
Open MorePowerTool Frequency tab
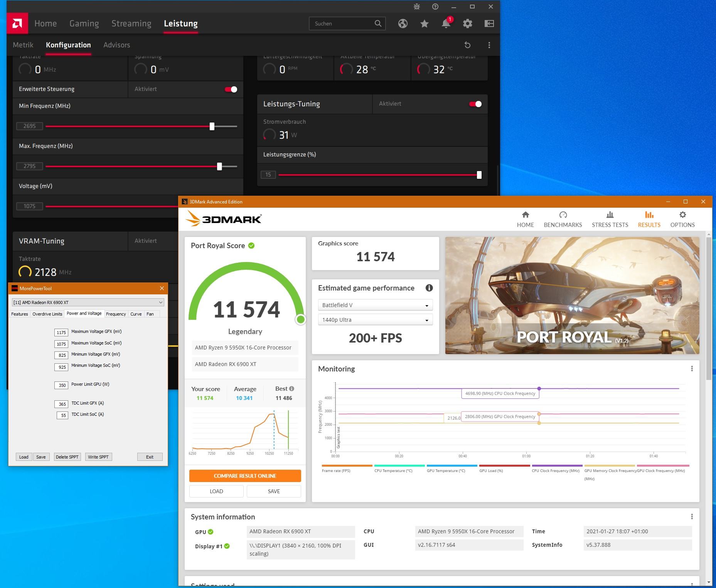coord(116,314)
